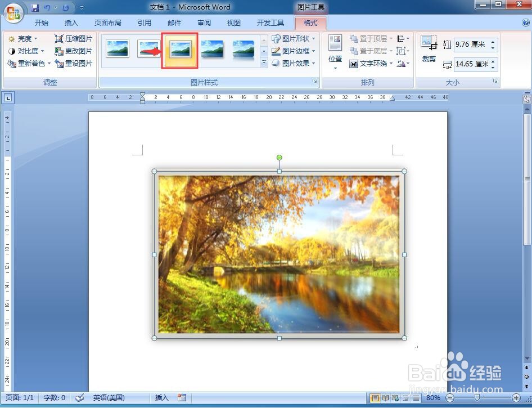
Task: Click 重设图片 reset picture
Action: tap(73, 63)
